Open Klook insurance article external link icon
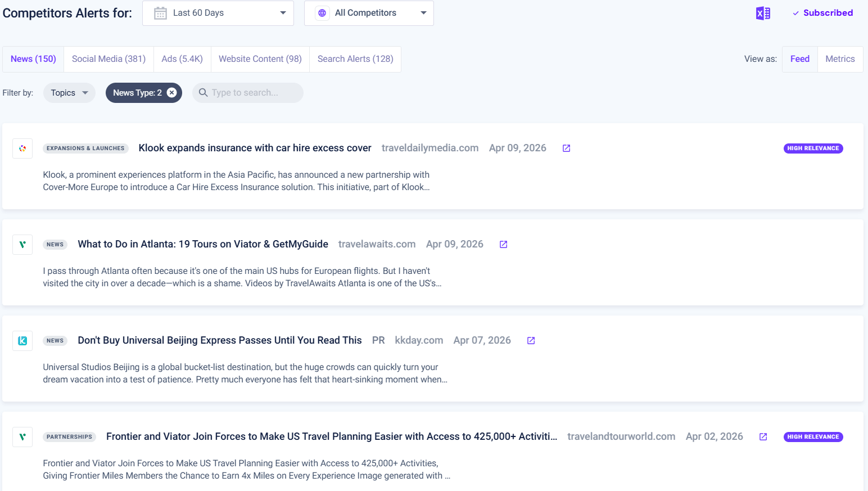The image size is (868, 491). point(567,148)
